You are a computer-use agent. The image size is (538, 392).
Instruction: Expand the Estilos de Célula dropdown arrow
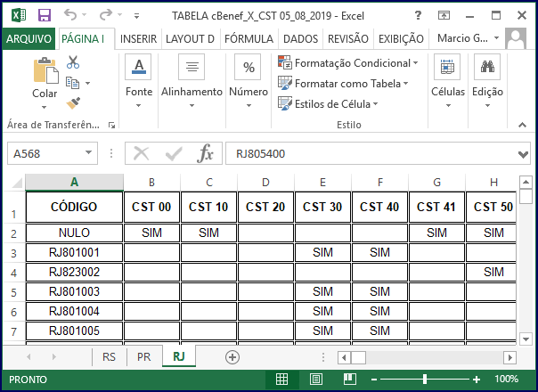(375, 103)
